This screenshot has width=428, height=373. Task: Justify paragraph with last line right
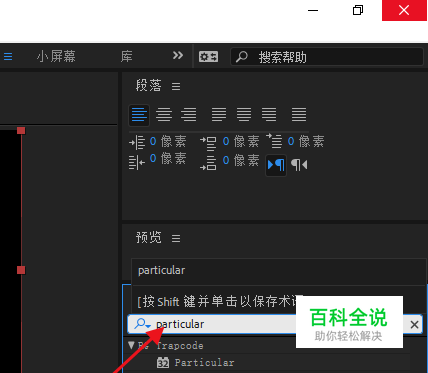[x=269, y=115]
